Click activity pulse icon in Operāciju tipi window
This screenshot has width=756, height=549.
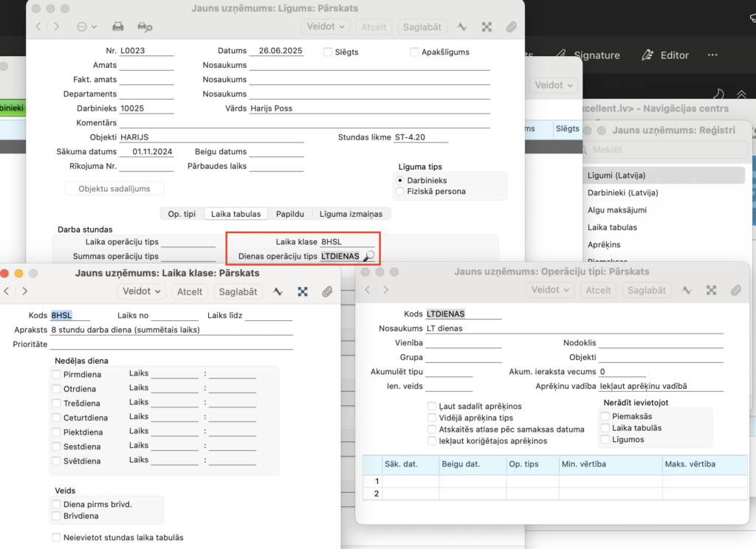pos(687,290)
